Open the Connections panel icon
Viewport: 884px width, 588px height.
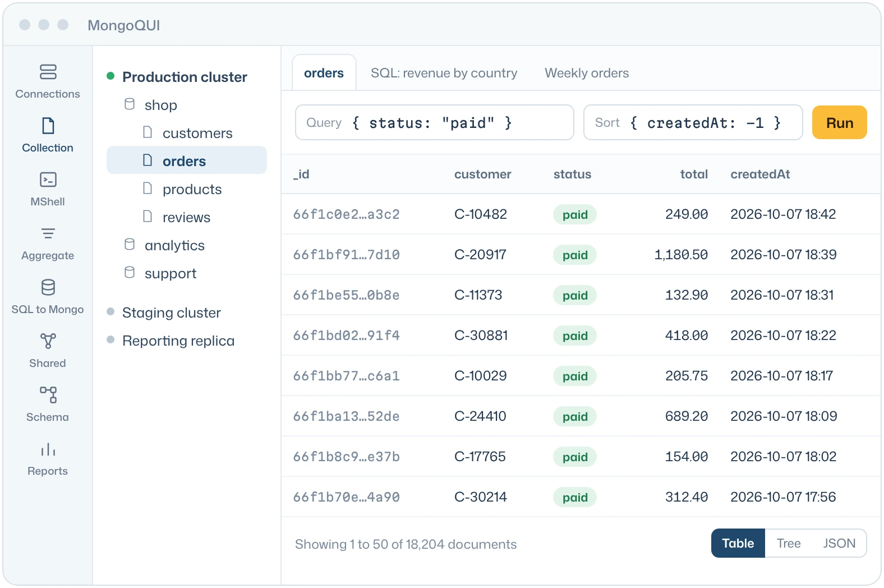tap(48, 72)
